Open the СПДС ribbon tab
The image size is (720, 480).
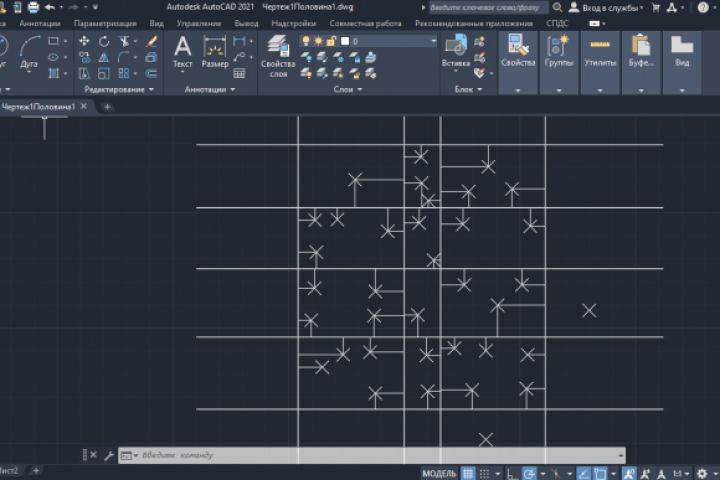point(557,23)
